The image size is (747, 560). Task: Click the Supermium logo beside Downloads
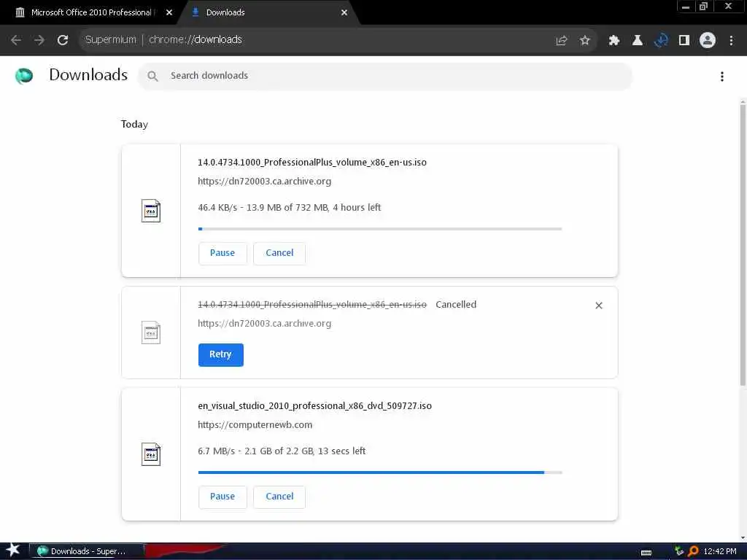point(24,76)
